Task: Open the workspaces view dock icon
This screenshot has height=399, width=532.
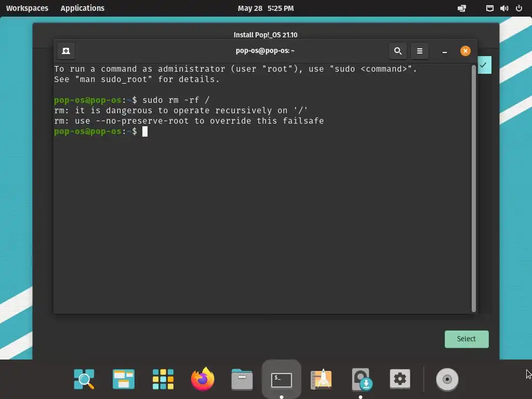Action: 124,379
